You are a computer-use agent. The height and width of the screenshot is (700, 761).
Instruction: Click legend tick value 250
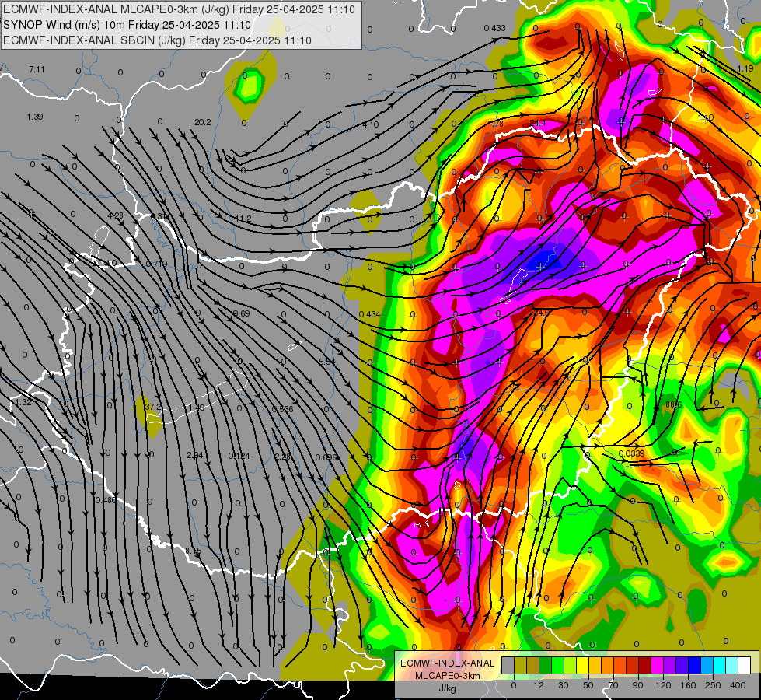pos(713,685)
